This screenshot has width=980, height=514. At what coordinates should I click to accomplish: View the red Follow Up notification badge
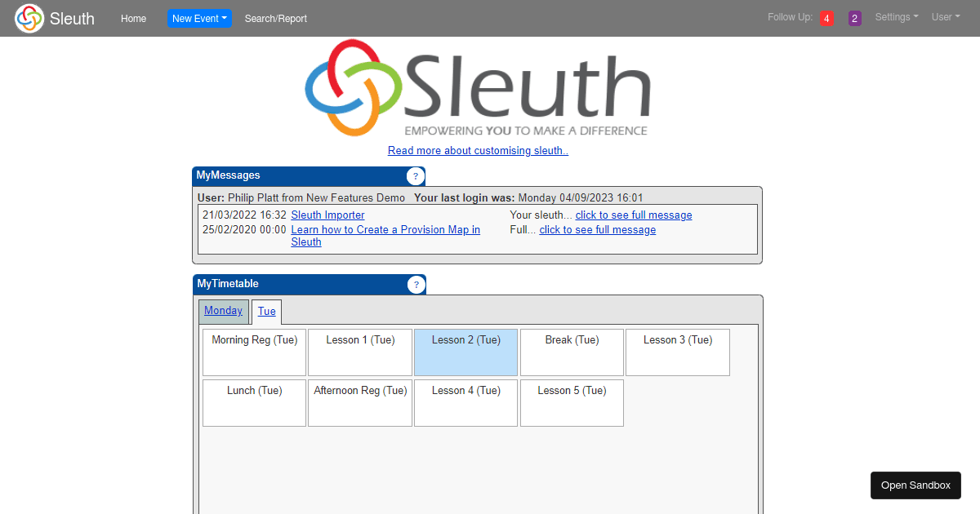click(x=826, y=17)
